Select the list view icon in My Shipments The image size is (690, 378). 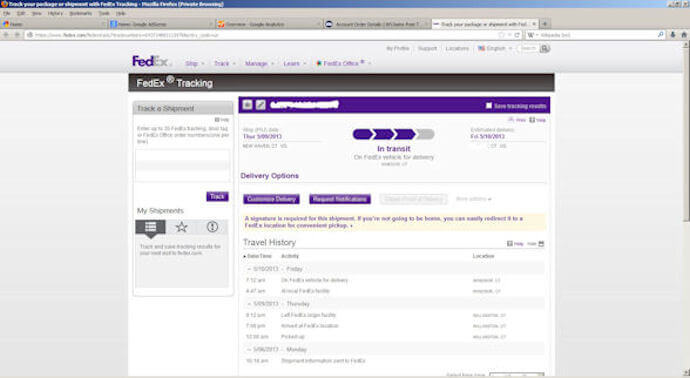pyautogui.click(x=150, y=227)
